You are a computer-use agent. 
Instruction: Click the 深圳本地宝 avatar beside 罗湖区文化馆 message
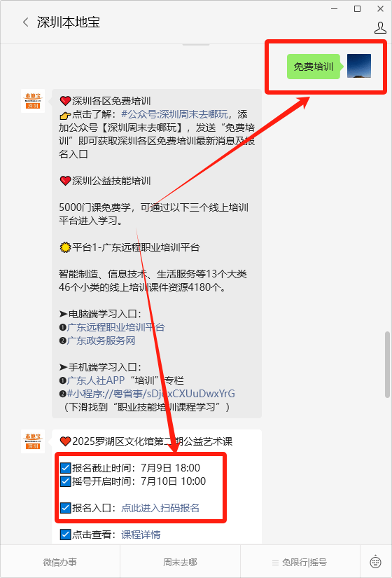click(x=33, y=441)
